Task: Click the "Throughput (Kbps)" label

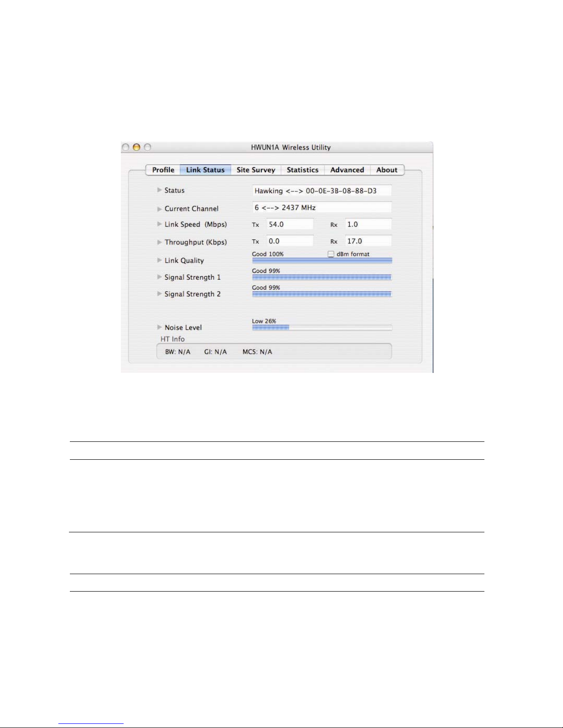Action: (x=196, y=243)
